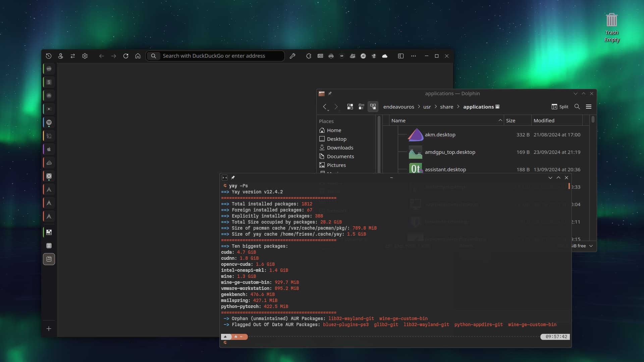The width and height of the screenshot is (644, 362).
Task: Open the Spotify tab in browser sidebar
Action: point(49,122)
